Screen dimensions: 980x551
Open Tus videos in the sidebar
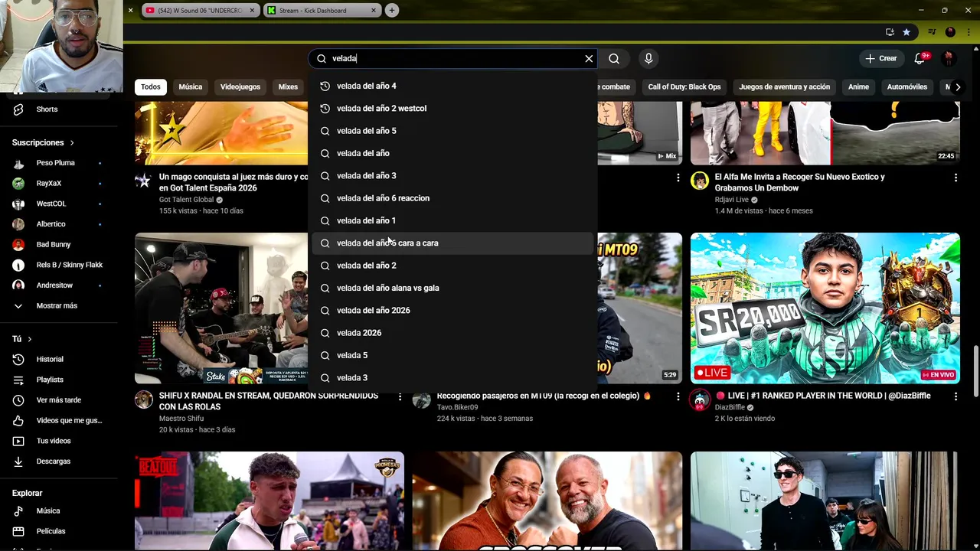pos(59,441)
